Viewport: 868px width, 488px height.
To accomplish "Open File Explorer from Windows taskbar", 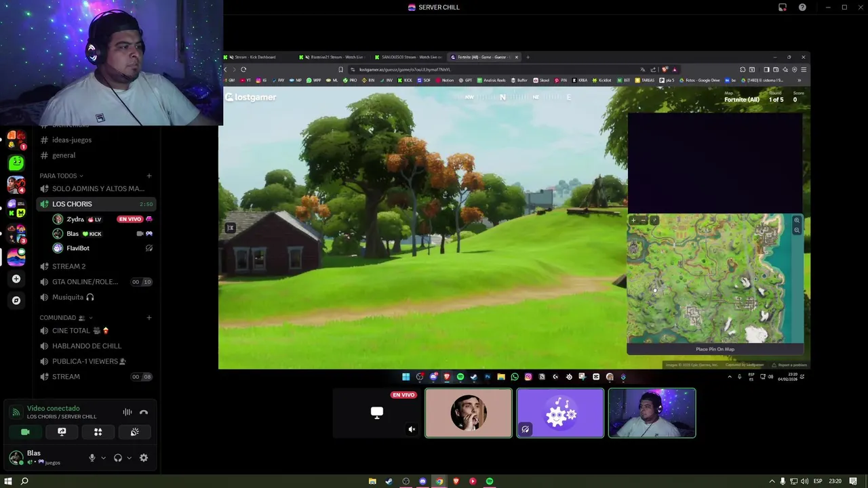I will (x=372, y=481).
